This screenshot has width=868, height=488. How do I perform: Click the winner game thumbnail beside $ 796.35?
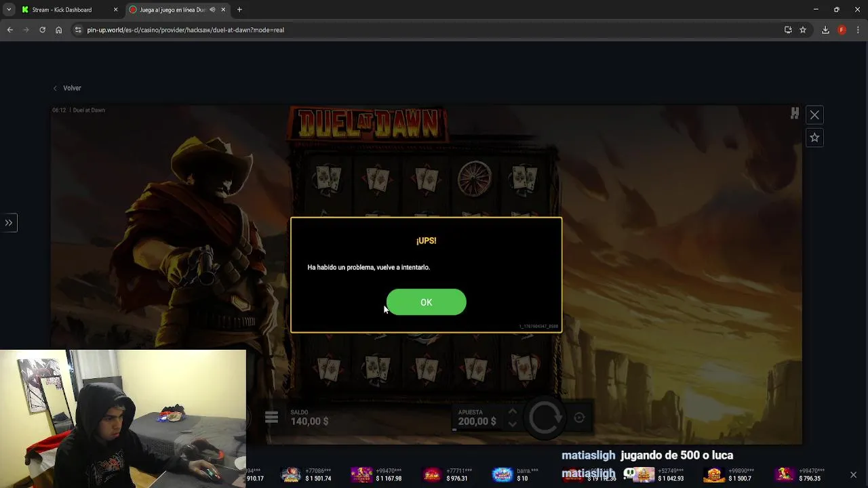785,474
